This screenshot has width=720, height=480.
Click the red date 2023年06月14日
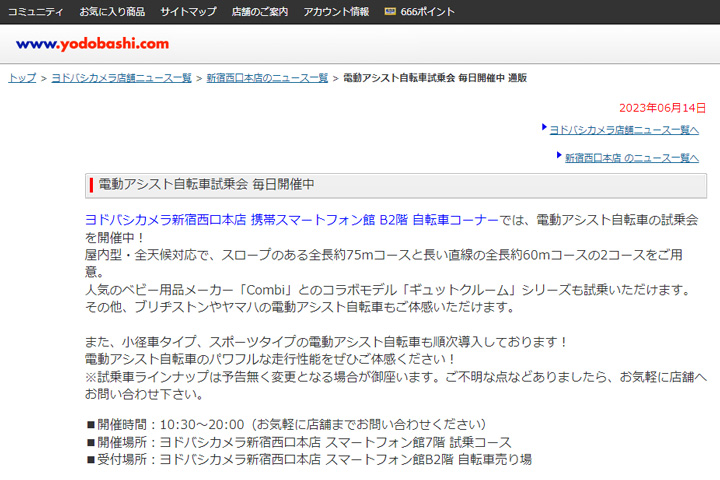[x=663, y=108]
